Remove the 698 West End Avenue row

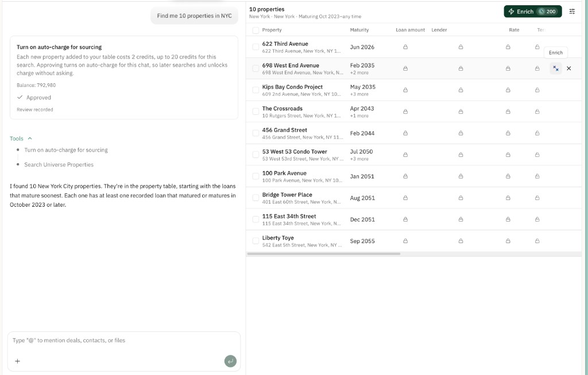[569, 68]
